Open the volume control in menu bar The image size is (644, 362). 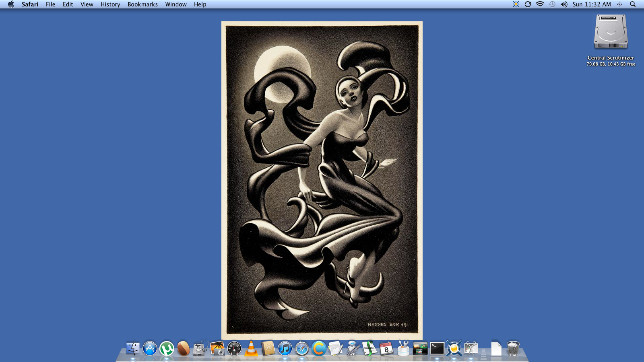pos(564,4)
